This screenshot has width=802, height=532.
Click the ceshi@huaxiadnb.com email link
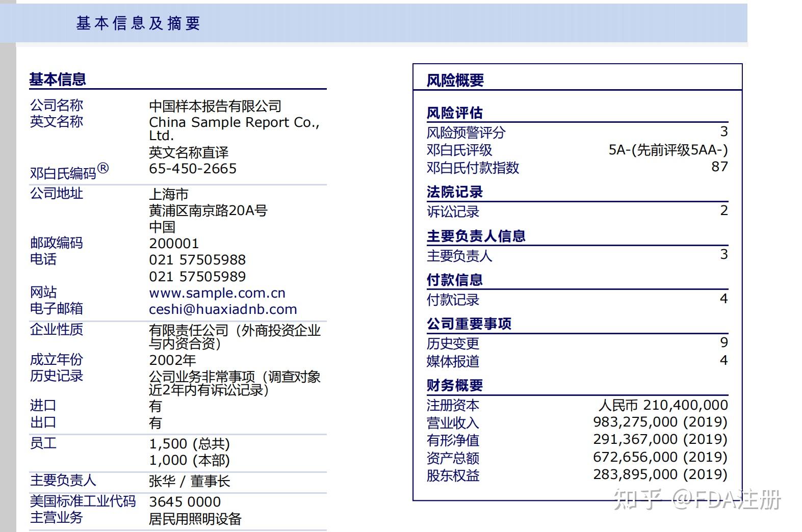click(223, 310)
